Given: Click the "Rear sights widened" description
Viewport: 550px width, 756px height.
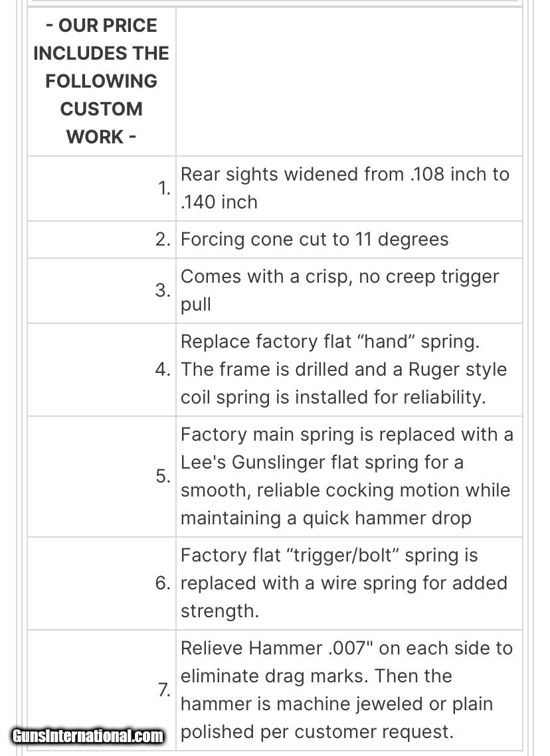Looking at the screenshot, I should click(345, 188).
